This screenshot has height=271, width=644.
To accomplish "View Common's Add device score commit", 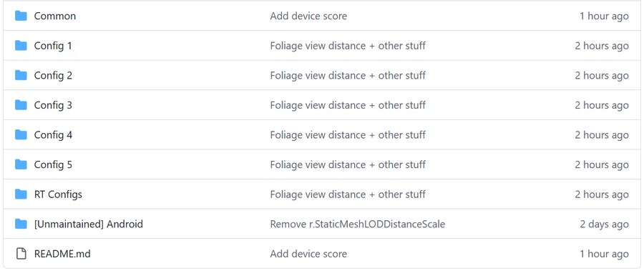I will point(308,16).
